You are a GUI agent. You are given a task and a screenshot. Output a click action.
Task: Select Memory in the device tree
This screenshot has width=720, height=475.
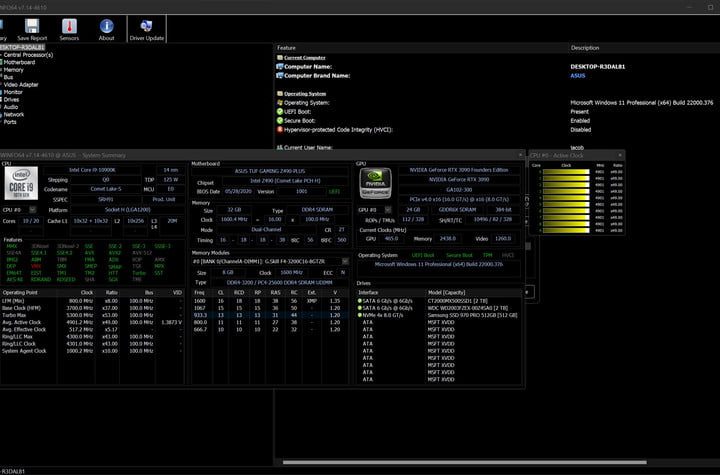click(x=13, y=70)
